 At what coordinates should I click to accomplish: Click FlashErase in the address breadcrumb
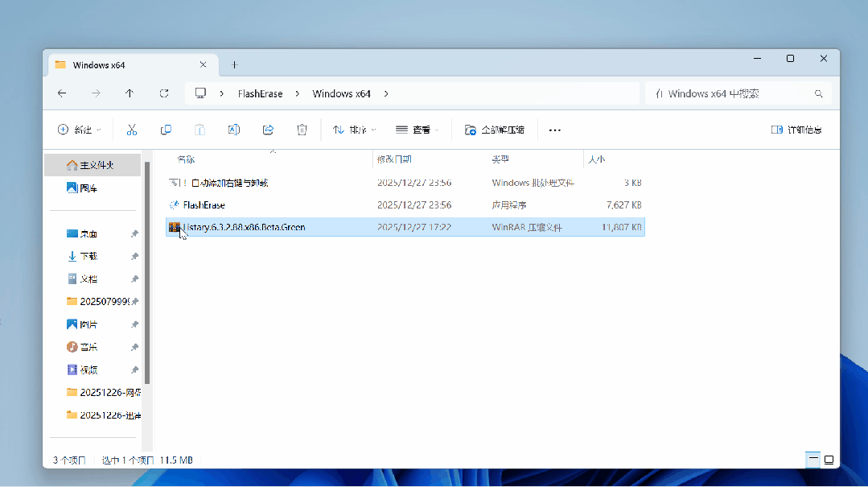(260, 93)
